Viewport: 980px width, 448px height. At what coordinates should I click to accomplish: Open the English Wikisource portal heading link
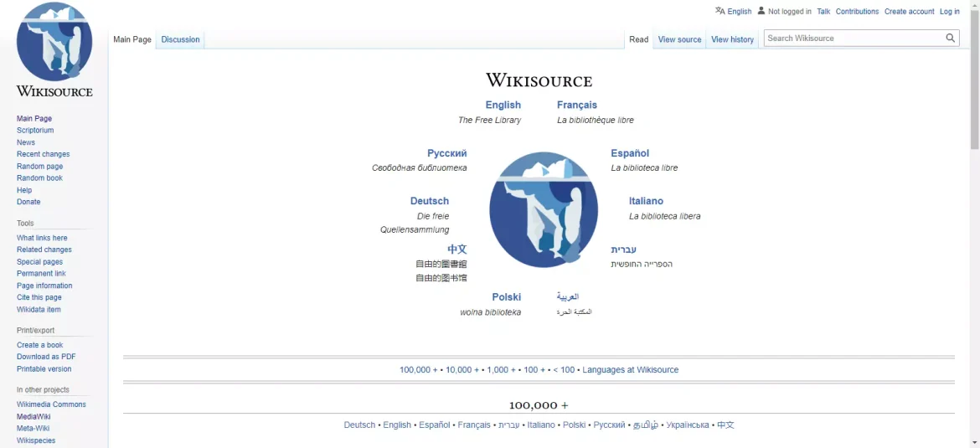pyautogui.click(x=503, y=105)
